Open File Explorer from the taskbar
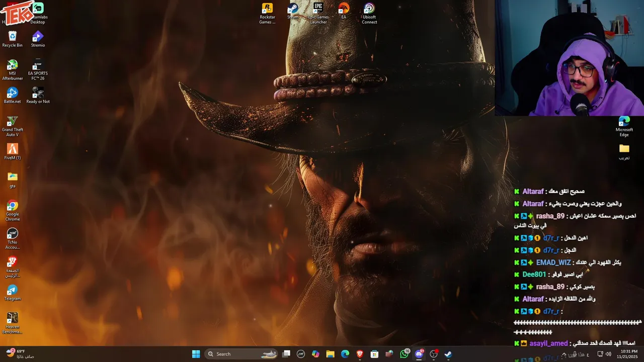This screenshot has width=644, height=362. tap(330, 354)
